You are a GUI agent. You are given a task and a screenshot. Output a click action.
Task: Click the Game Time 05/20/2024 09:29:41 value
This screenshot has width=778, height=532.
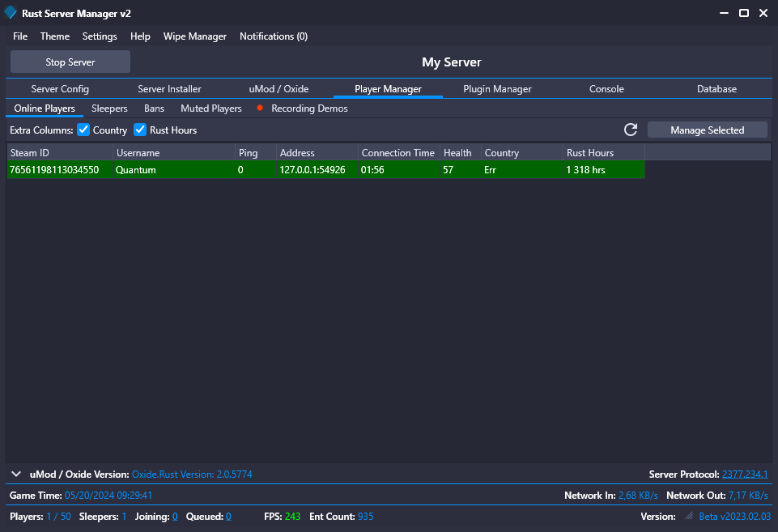pyautogui.click(x=108, y=496)
